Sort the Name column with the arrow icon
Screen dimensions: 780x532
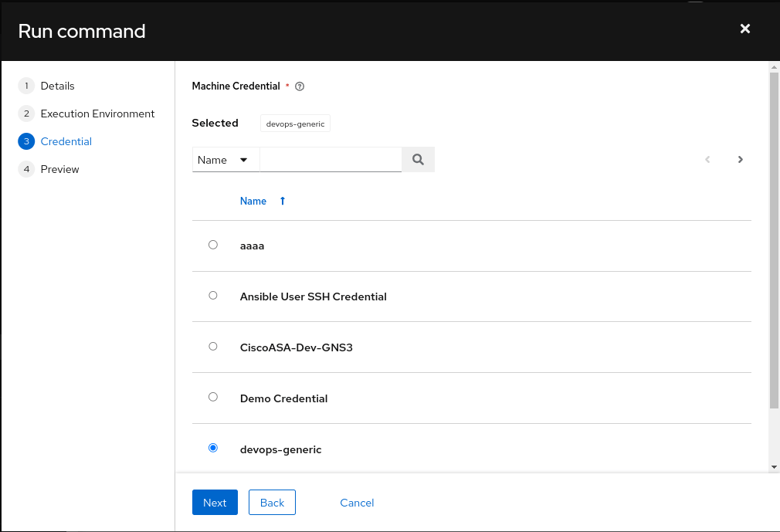click(282, 201)
